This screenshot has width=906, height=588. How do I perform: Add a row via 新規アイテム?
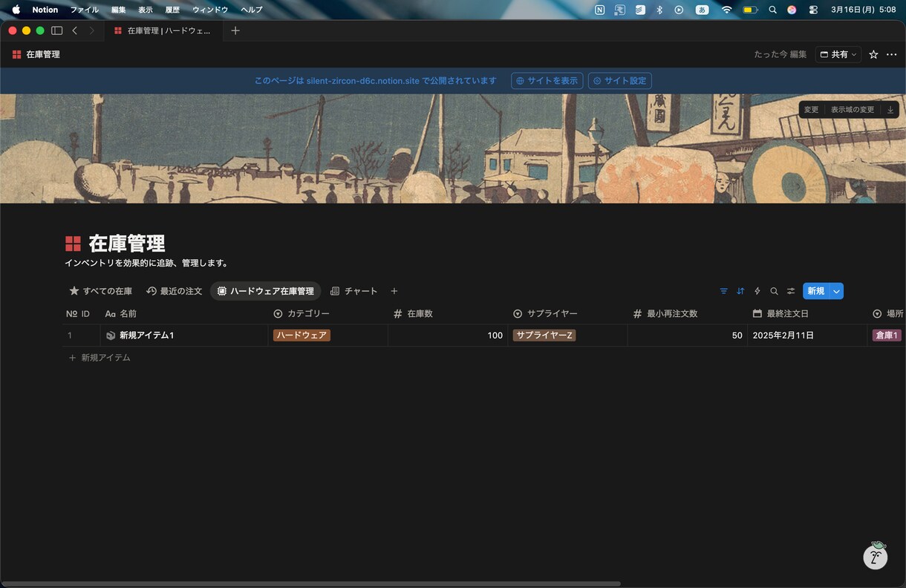(100, 358)
